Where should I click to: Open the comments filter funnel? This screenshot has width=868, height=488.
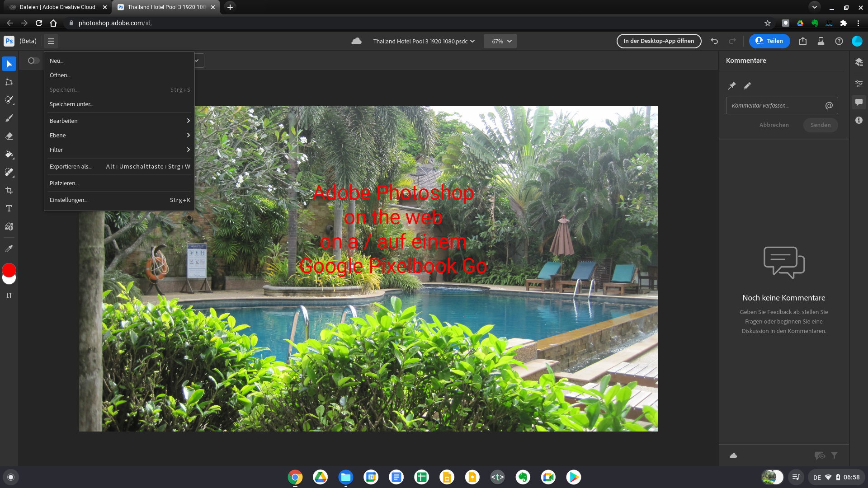(835, 455)
